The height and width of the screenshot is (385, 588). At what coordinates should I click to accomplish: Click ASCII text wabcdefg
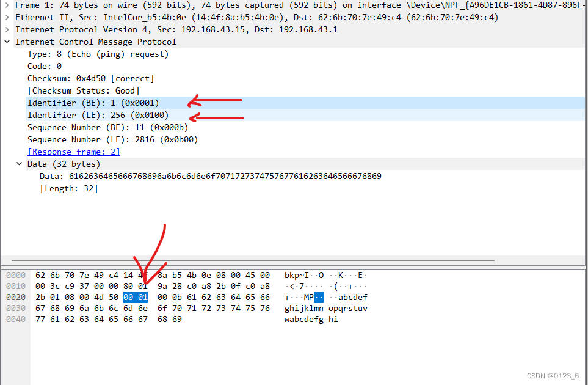[x=303, y=319]
